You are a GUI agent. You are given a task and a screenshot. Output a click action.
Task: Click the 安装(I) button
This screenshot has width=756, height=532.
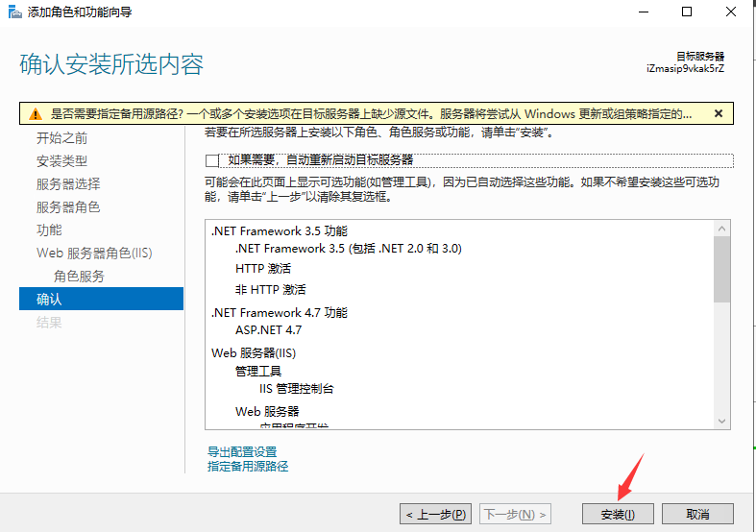618,514
